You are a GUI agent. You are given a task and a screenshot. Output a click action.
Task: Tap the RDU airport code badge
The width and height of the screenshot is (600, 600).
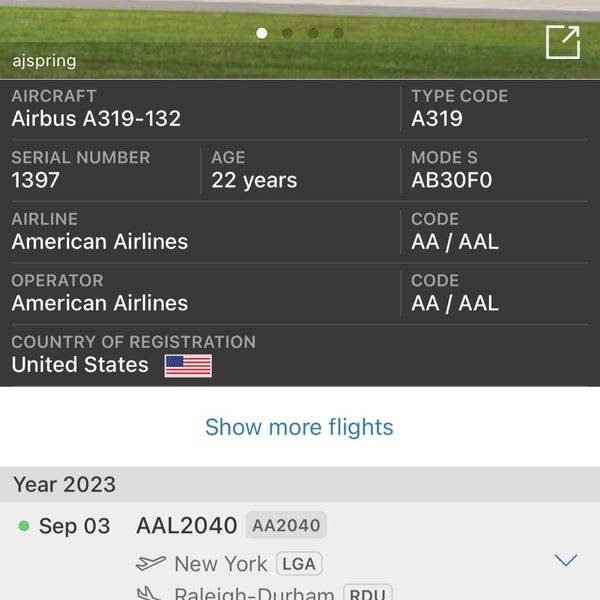click(367, 593)
